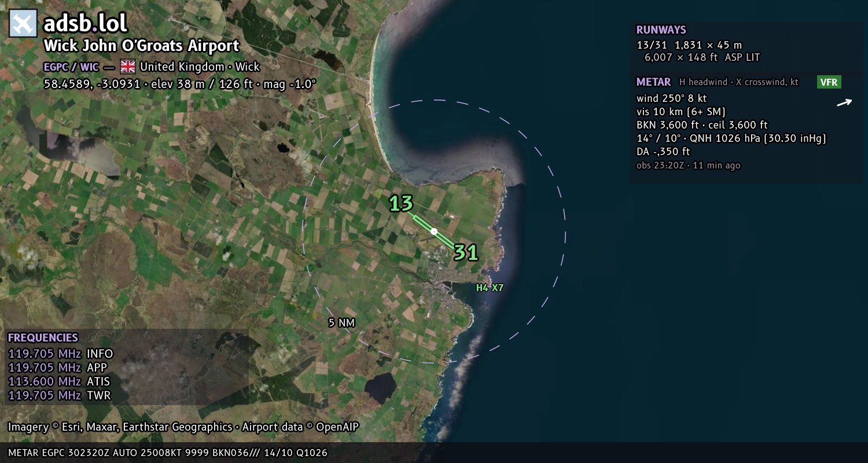Viewport: 868px width, 463px height.
Task: Click the airport center point marker
Action: pyautogui.click(x=434, y=231)
